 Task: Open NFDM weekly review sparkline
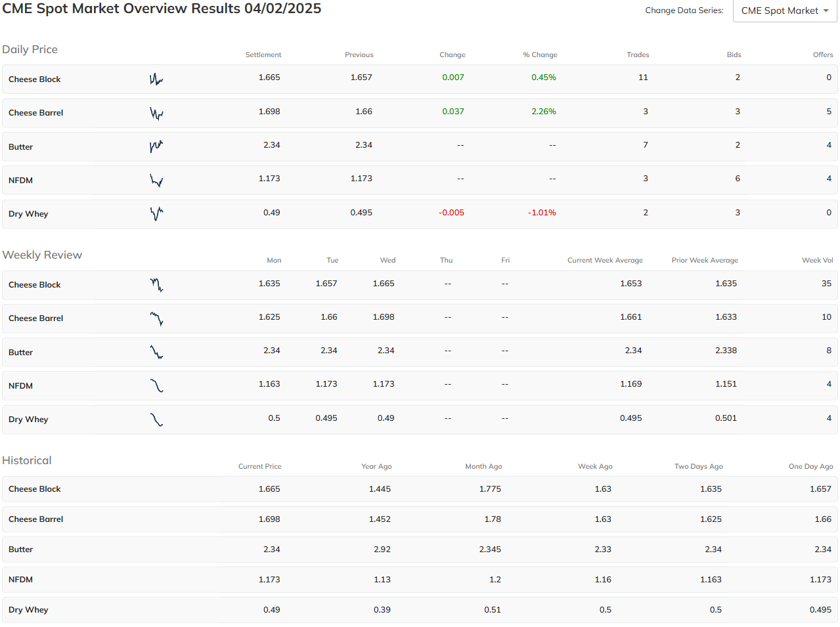156,385
